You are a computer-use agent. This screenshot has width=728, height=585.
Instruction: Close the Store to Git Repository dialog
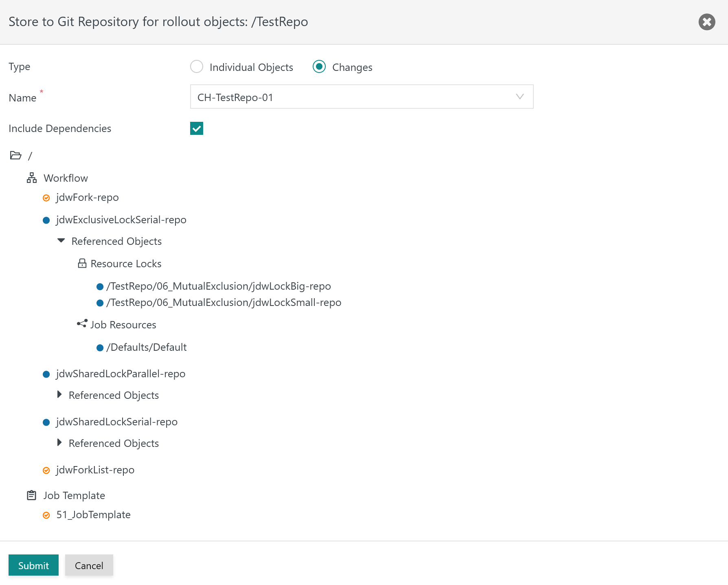click(707, 22)
